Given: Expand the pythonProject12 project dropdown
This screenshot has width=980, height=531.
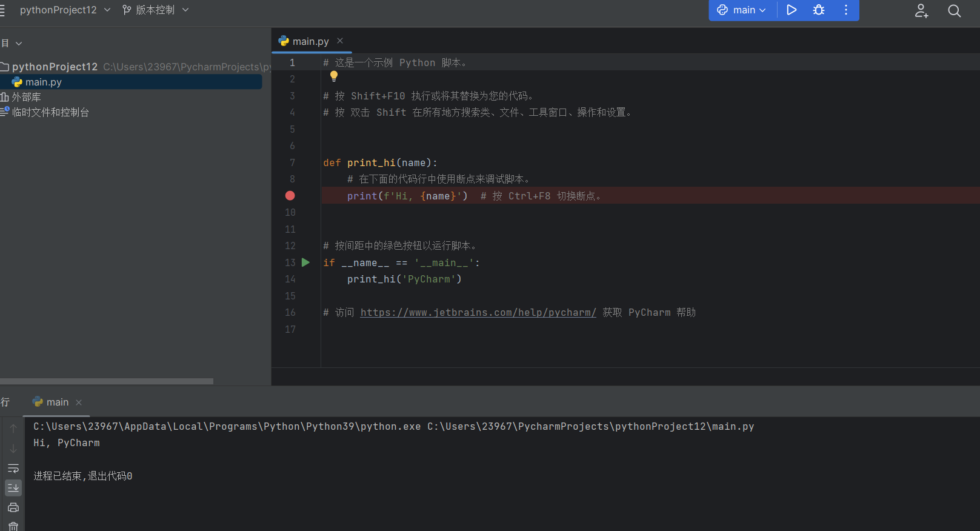Looking at the screenshot, I should [65, 10].
